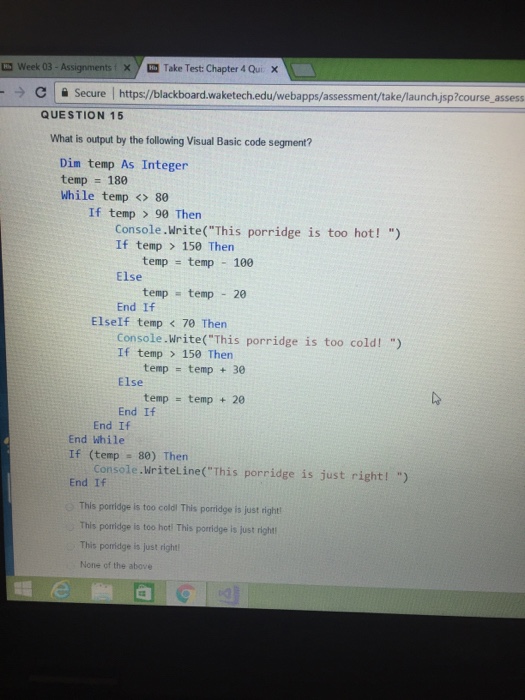The width and height of the screenshot is (525, 700).
Task: Click the Secure padlock icon
Action: pyautogui.click(x=65, y=93)
